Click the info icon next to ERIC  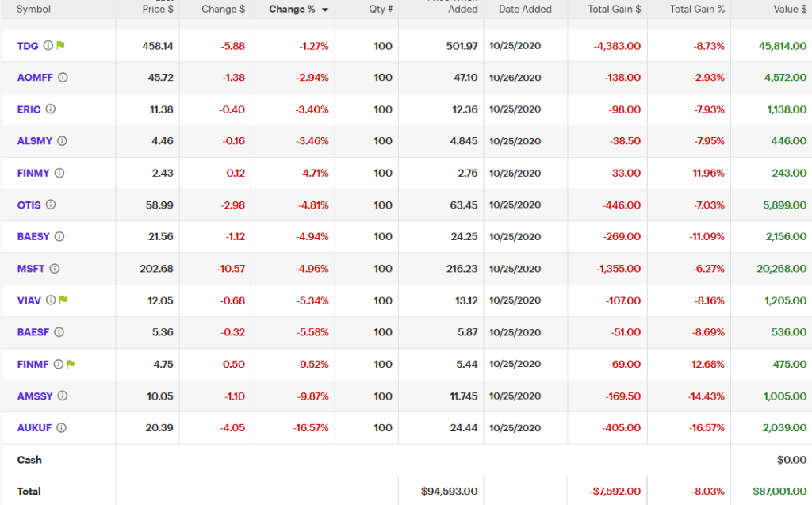click(51, 109)
